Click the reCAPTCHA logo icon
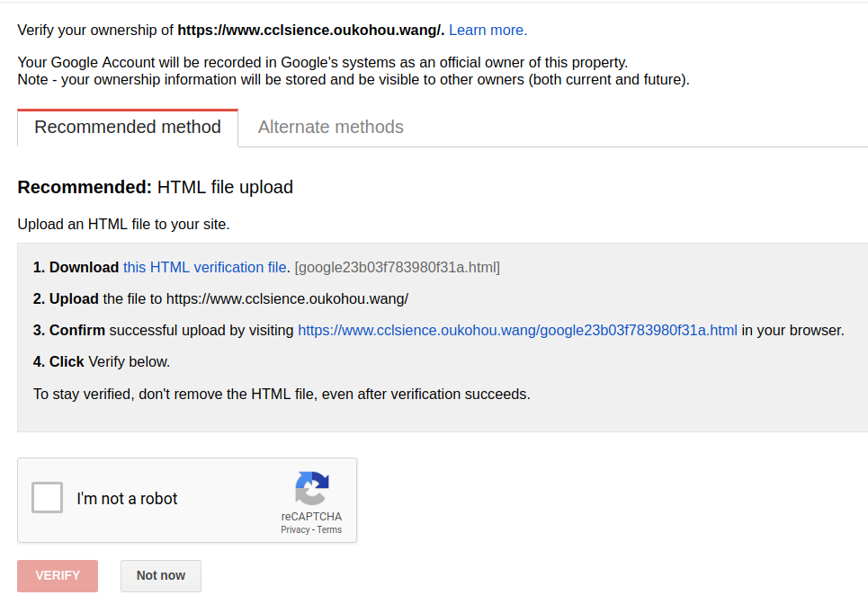Screen dimensions: 868x604 [x=312, y=488]
